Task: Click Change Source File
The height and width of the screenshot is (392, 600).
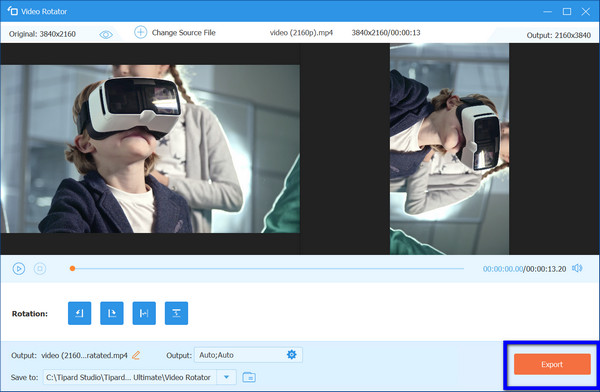Action: click(x=184, y=33)
